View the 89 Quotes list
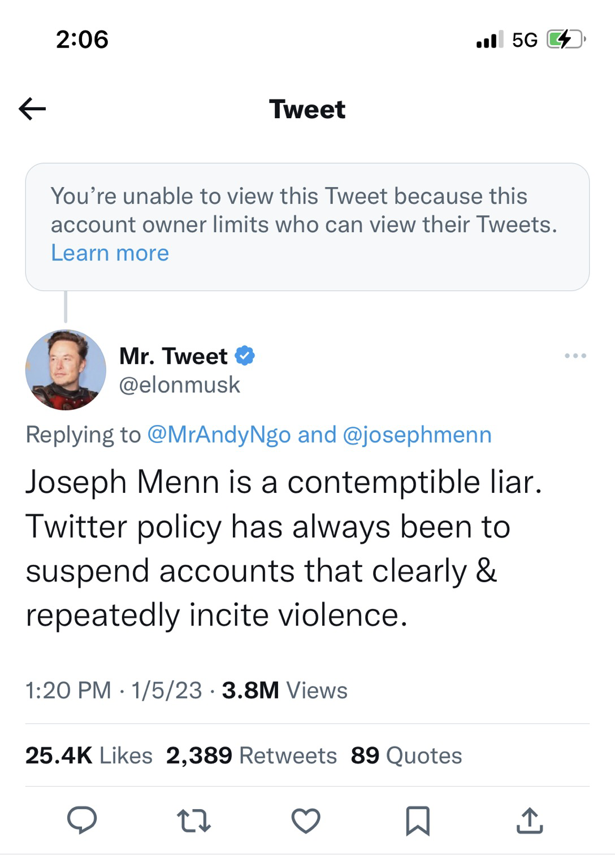The height and width of the screenshot is (868, 615). tap(406, 756)
